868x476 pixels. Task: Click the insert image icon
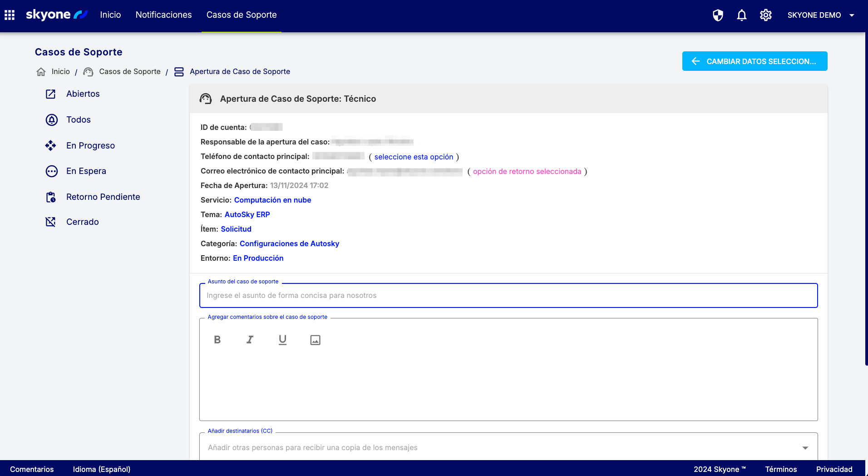[315, 340]
